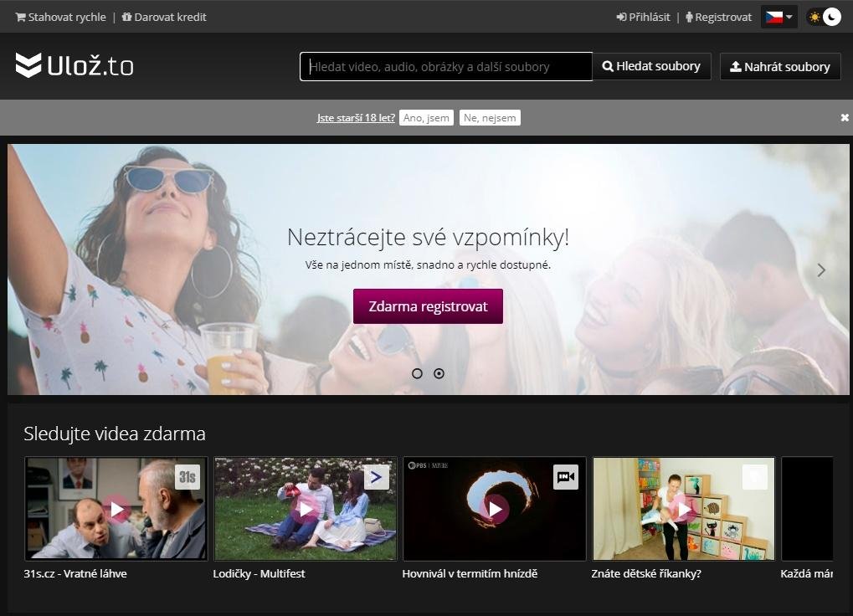Click the Nahrát soubory upload button
Screen dimensions: 853x616
[779, 67]
